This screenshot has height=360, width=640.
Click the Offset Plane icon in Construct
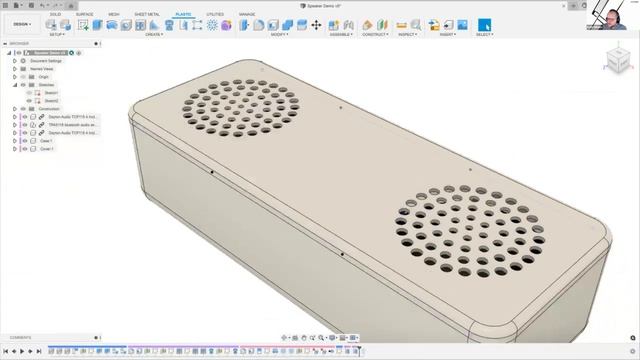[x=367, y=25]
